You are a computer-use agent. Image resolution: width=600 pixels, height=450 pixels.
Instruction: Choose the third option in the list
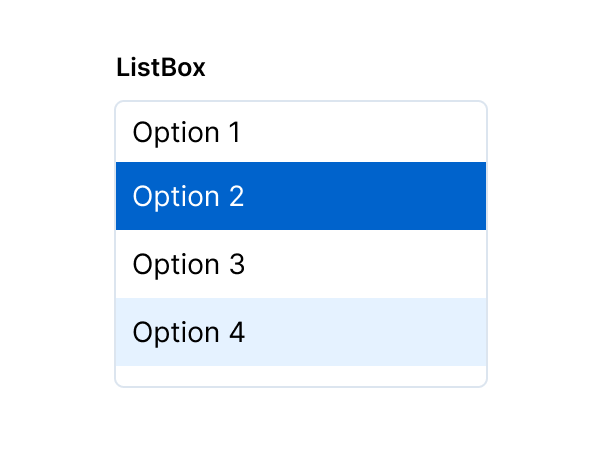(x=300, y=264)
